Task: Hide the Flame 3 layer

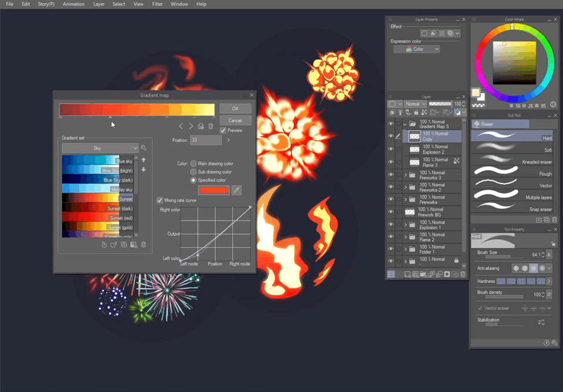Action: (x=391, y=162)
